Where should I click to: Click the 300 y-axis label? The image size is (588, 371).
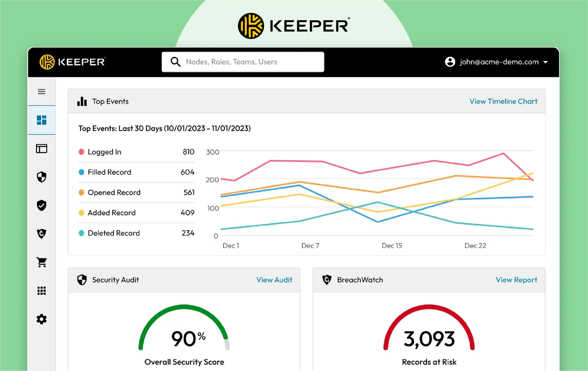(213, 152)
